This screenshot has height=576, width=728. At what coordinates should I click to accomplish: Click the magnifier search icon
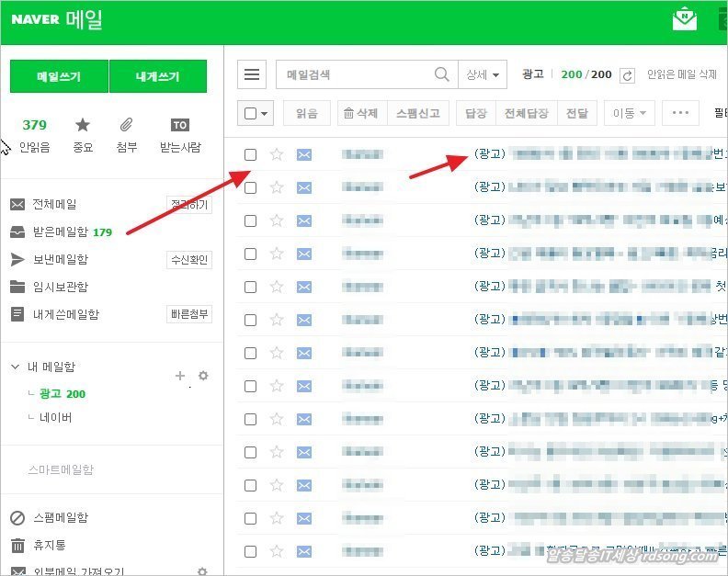[x=442, y=74]
